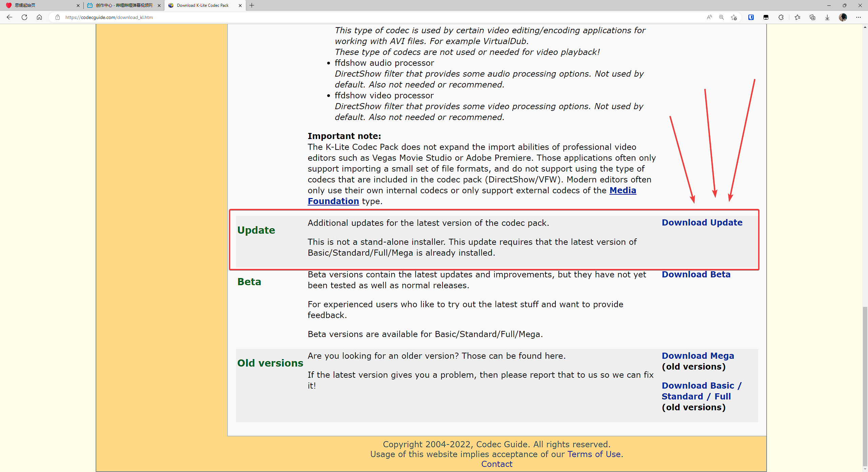
Task: Enable Read aloud for this page
Action: (x=709, y=17)
